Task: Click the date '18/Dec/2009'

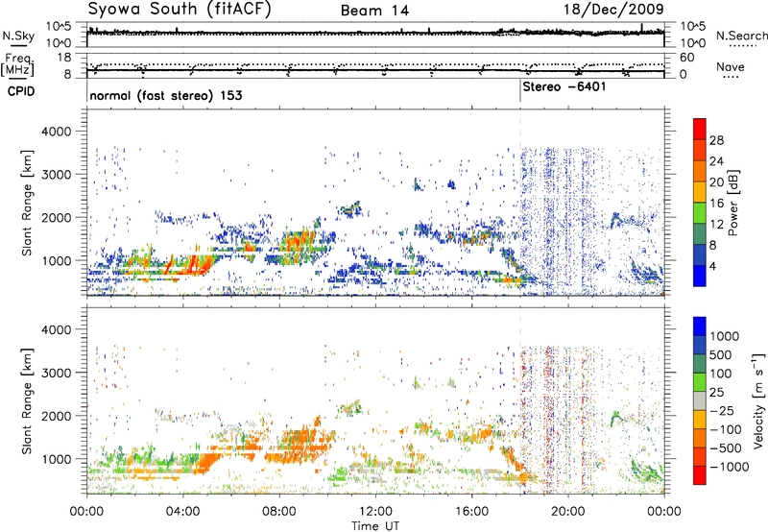Action: [x=613, y=10]
